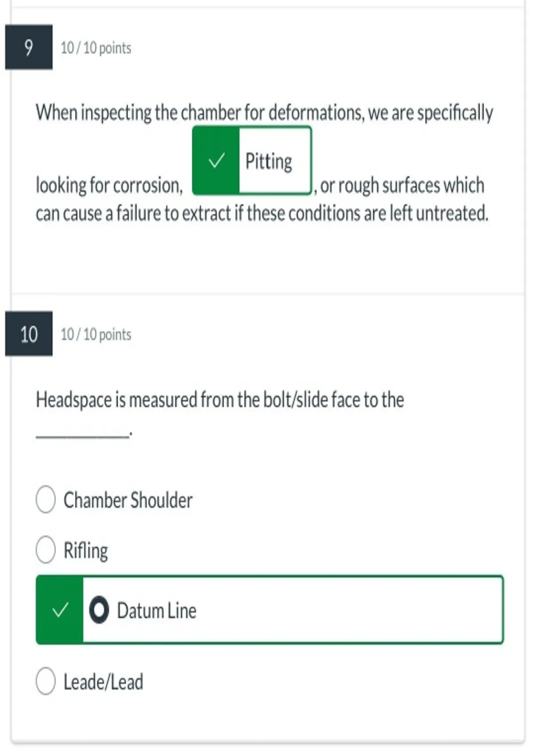The image size is (534, 756).
Task: Click the "Leade/Lead" option label
Action: tap(103, 682)
